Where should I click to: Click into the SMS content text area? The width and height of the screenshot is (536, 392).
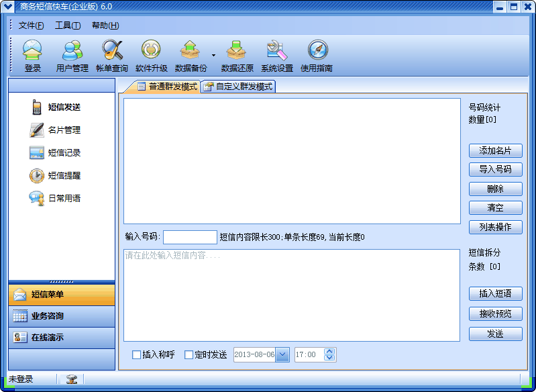[x=292, y=295]
